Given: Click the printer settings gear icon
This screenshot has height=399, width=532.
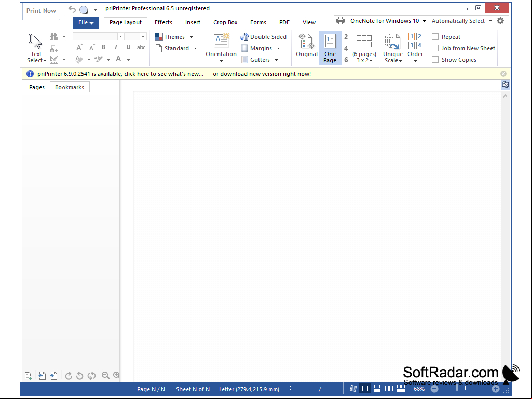Looking at the screenshot, I should pos(500,21).
